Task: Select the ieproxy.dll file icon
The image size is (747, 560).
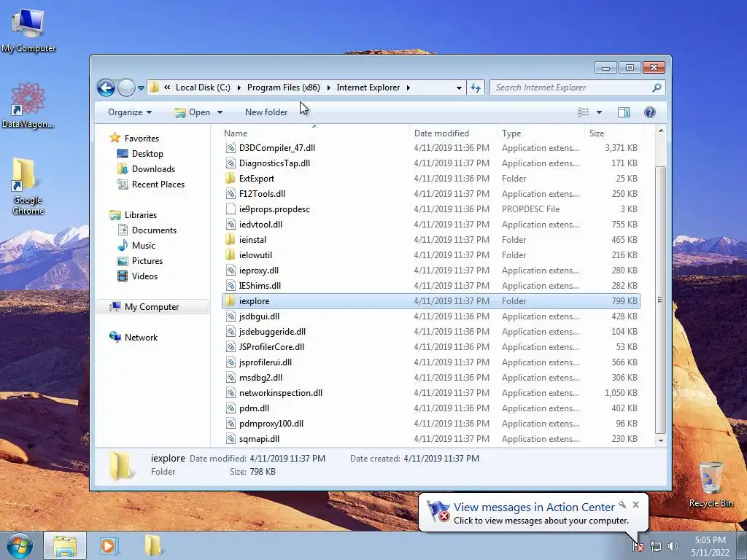Action: click(x=231, y=271)
